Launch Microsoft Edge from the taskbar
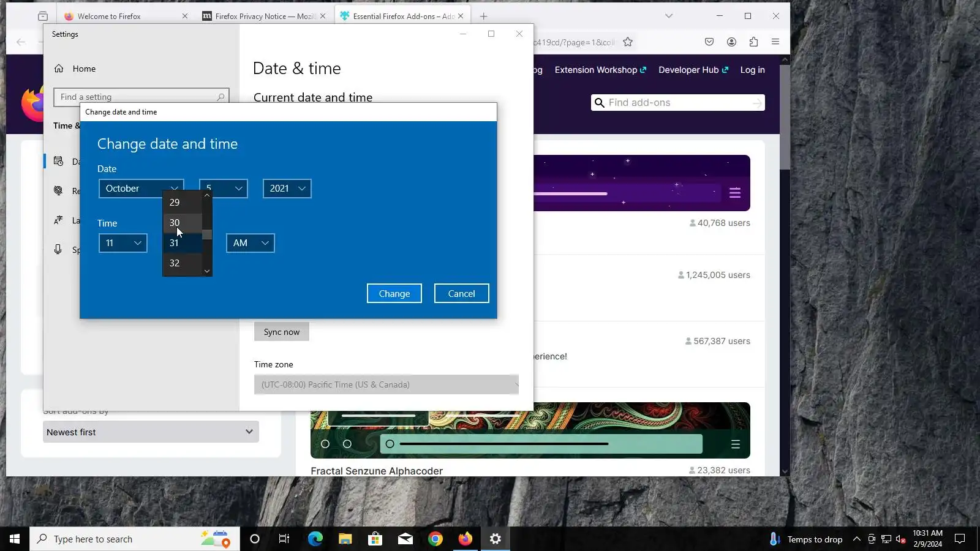Screen dimensions: 980x551 (x=315, y=539)
